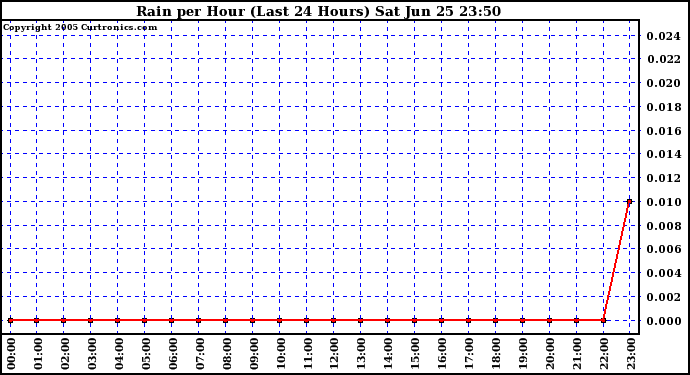Click the '18:00' x-axis label
This screenshot has width=690, height=375.
tap(497, 353)
